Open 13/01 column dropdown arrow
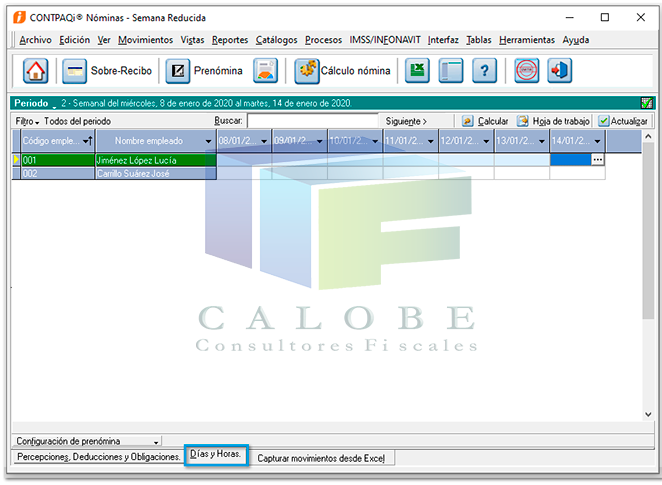Image resolution: width=662 pixels, height=485 pixels. pos(542,141)
